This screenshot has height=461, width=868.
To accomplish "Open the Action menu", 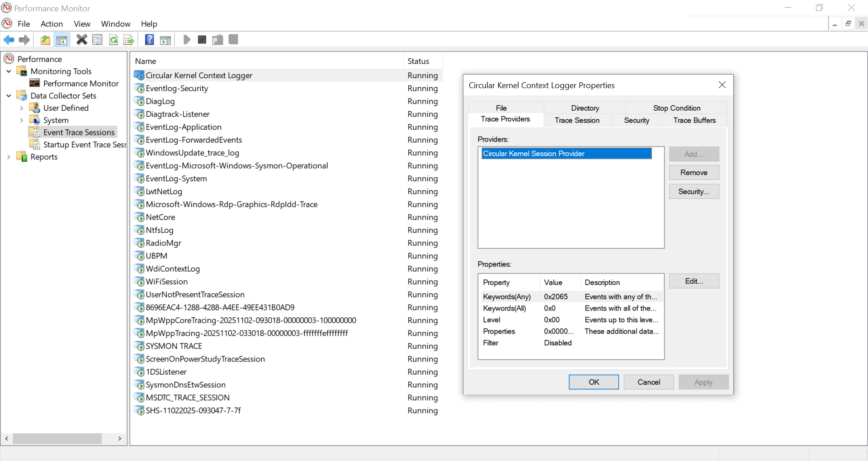I will 51,24.
